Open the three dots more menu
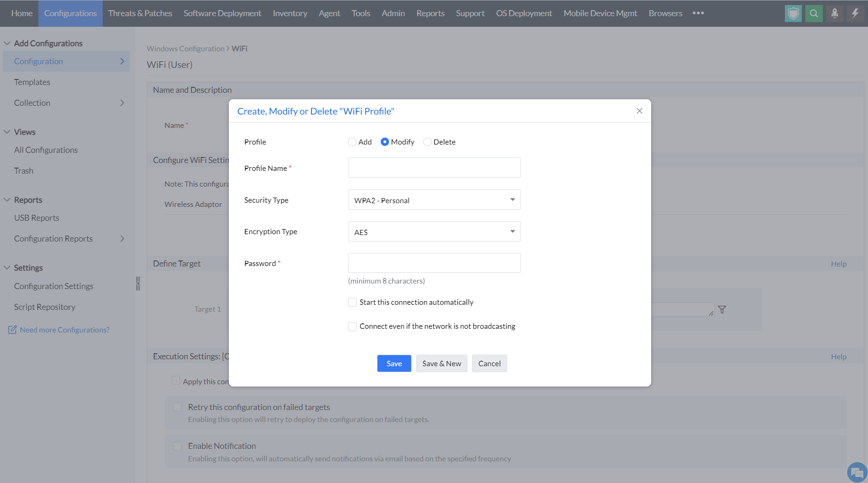Viewport: 868px width, 483px height. (698, 13)
